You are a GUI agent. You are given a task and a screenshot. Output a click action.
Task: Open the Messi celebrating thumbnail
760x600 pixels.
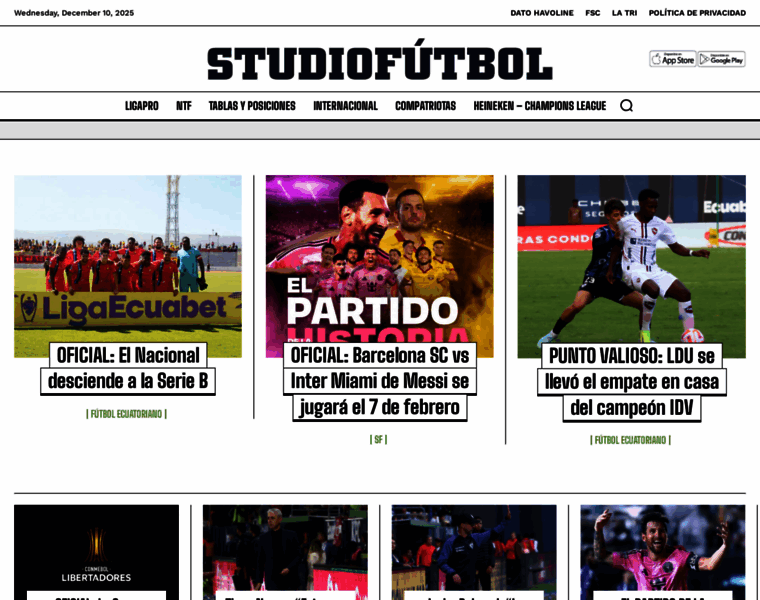pos(663,553)
